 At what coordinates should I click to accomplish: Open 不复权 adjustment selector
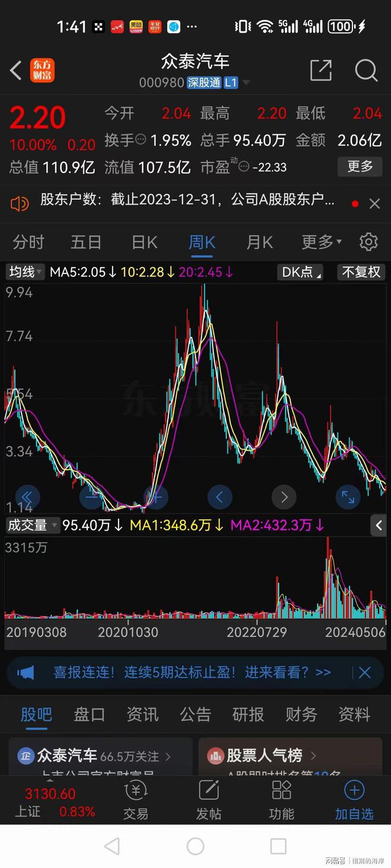pyautogui.click(x=361, y=272)
